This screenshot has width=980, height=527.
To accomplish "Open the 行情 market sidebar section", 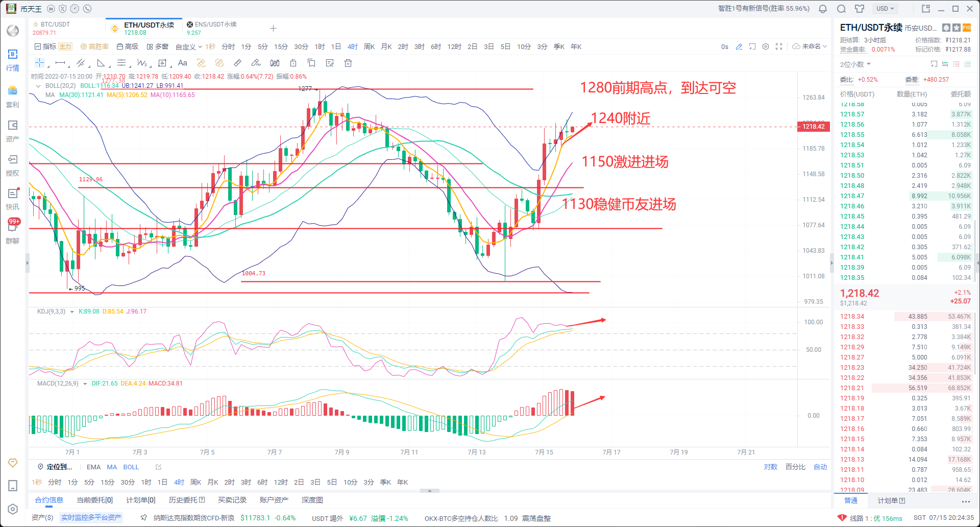I will (x=13, y=60).
